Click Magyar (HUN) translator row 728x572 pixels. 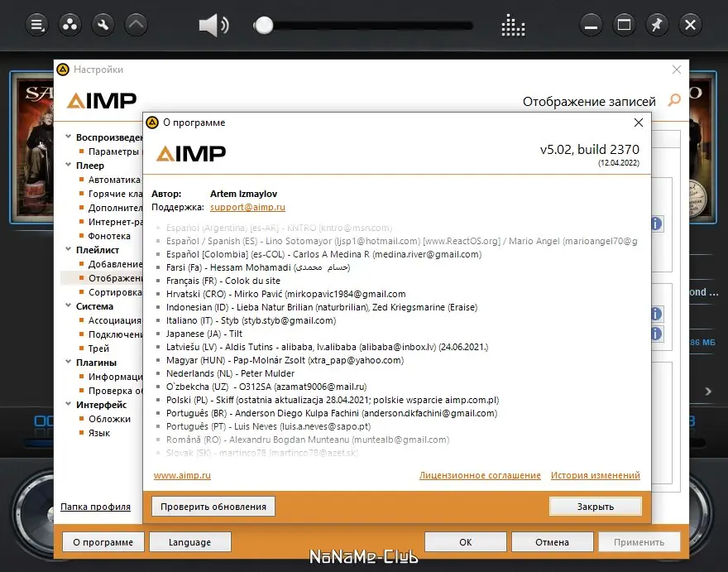[x=285, y=360]
